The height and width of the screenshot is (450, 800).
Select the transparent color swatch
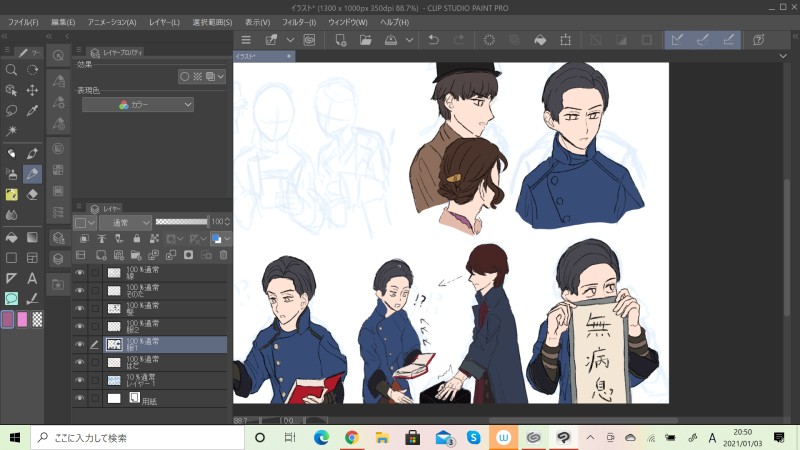pyautogui.click(x=37, y=319)
